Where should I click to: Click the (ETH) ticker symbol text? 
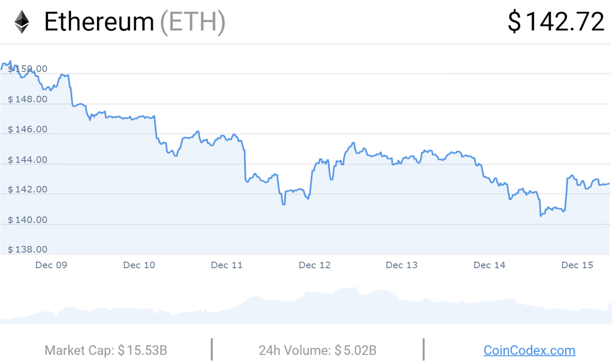pos(192,23)
